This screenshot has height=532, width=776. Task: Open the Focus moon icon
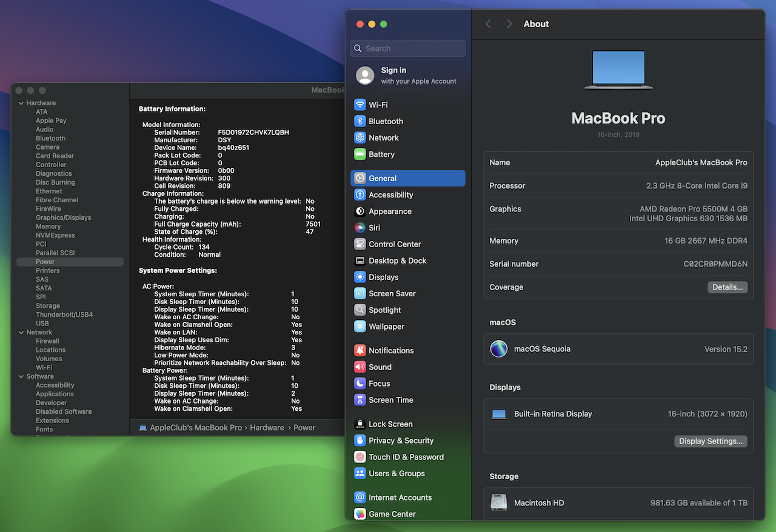pos(360,383)
